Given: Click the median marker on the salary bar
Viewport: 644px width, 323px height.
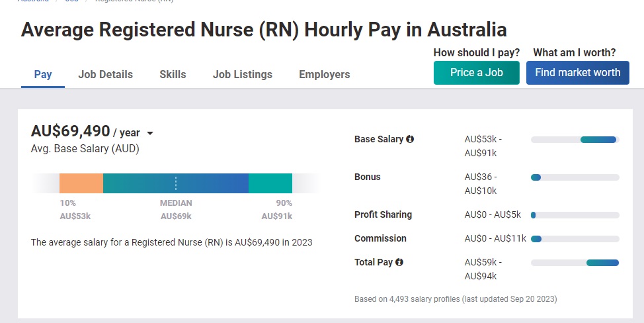Looking at the screenshot, I should point(176,183).
